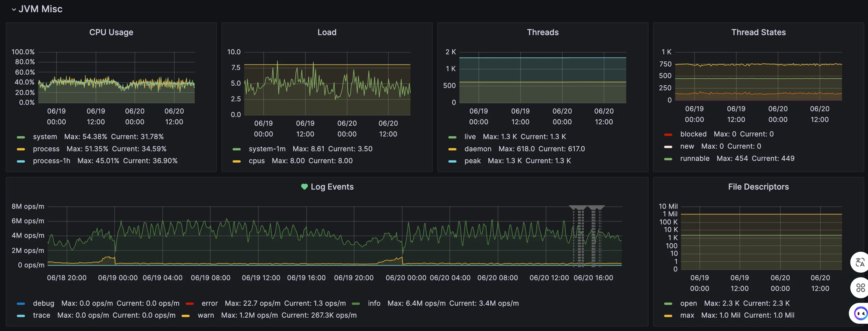Click inside the Load graph area

327,83
